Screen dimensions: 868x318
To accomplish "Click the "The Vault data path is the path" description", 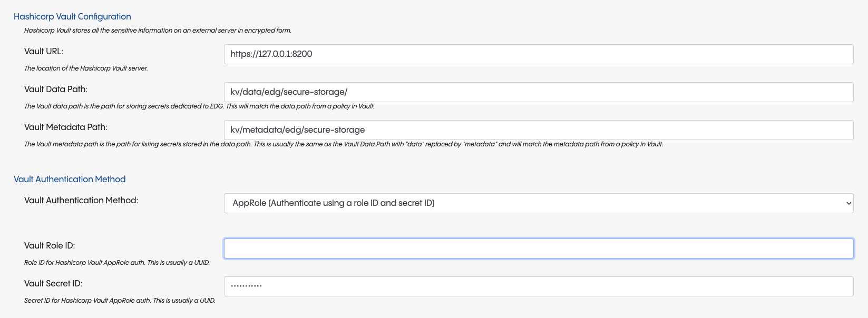I will (x=199, y=106).
